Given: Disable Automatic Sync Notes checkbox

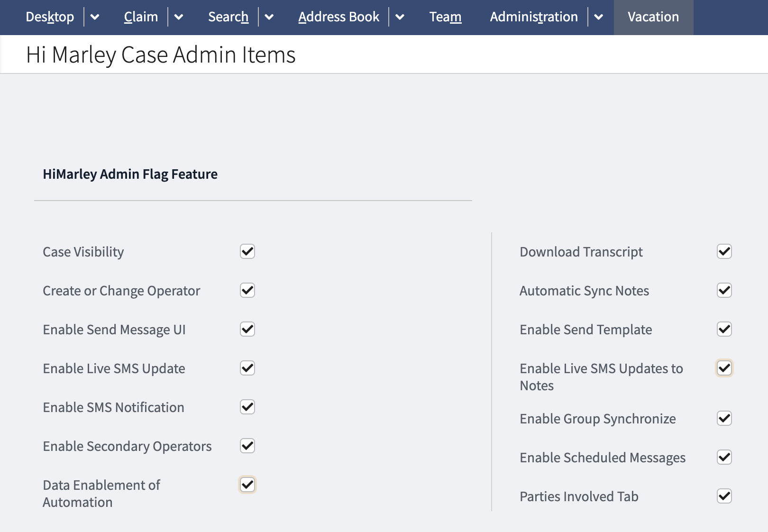Looking at the screenshot, I should 724,290.
